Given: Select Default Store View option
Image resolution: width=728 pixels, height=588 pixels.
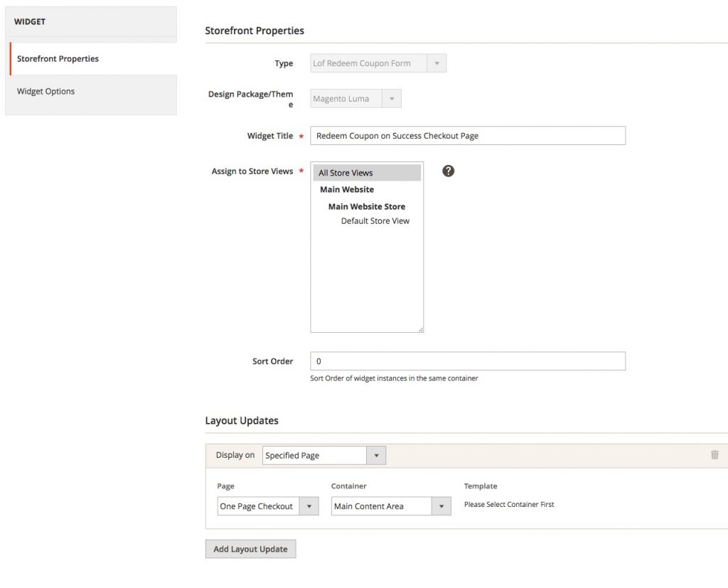Looking at the screenshot, I should 375,221.
